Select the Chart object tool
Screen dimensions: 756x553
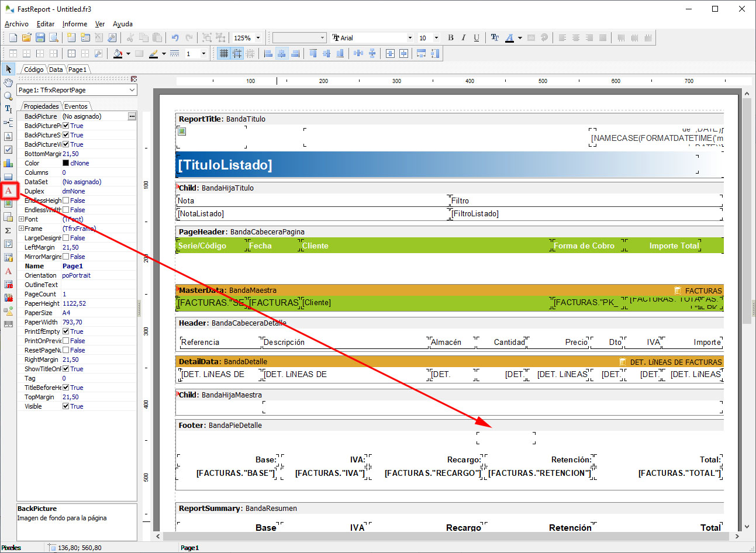coord(8,163)
